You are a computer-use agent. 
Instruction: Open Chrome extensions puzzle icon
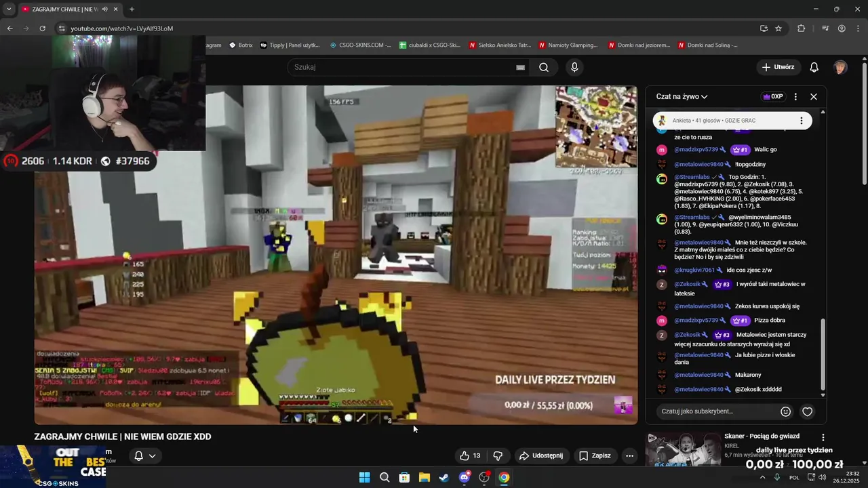802,28
